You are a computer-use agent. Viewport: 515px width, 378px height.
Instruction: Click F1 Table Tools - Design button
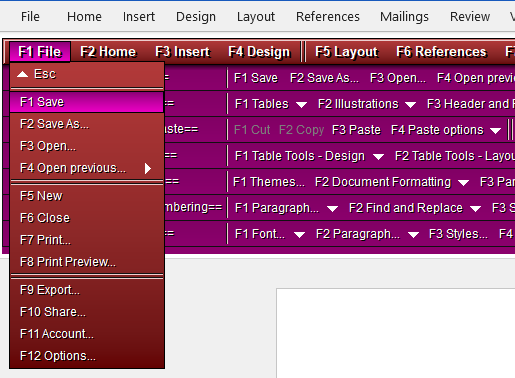pos(300,156)
